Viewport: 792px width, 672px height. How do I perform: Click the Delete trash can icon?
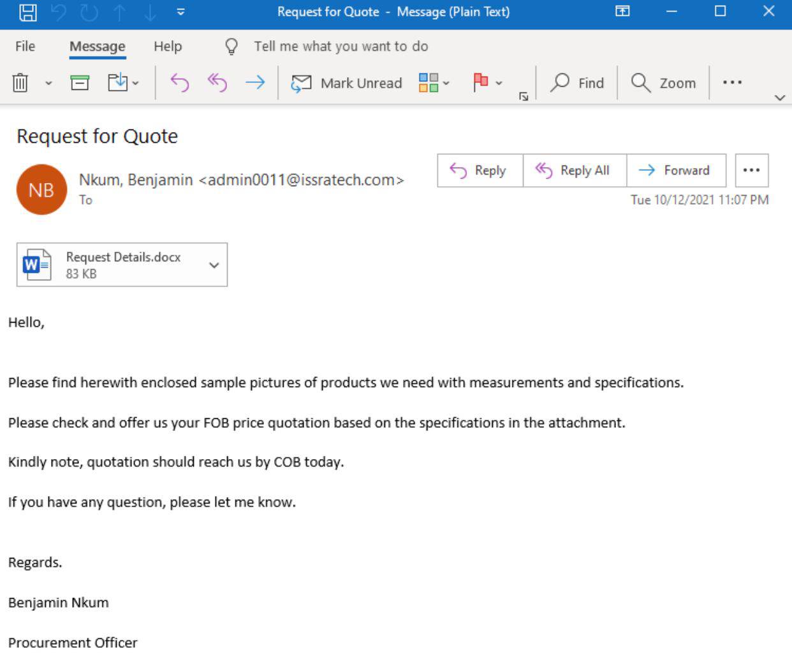click(20, 83)
